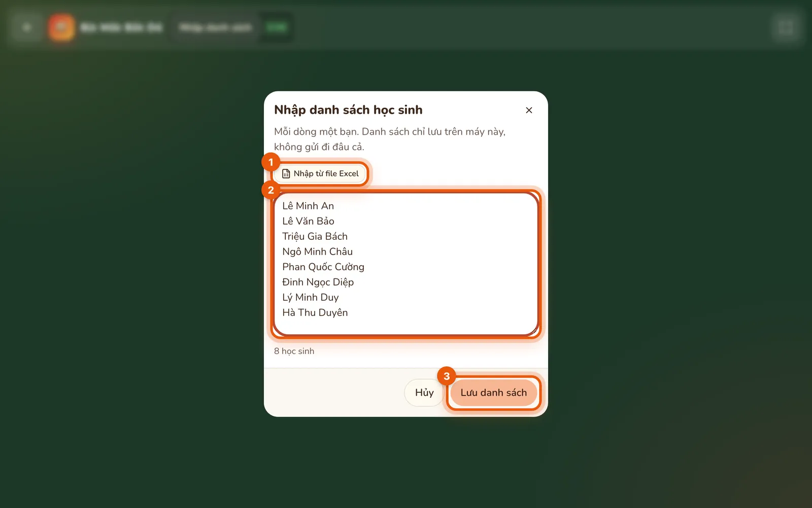Close the Nhập danh sách học sinh dialog
The image size is (812, 508).
click(x=529, y=110)
